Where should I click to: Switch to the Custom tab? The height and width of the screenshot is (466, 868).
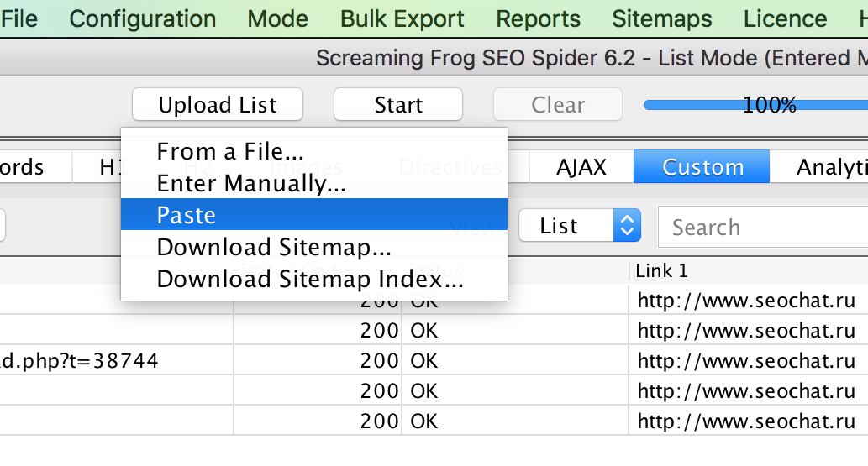(x=702, y=166)
